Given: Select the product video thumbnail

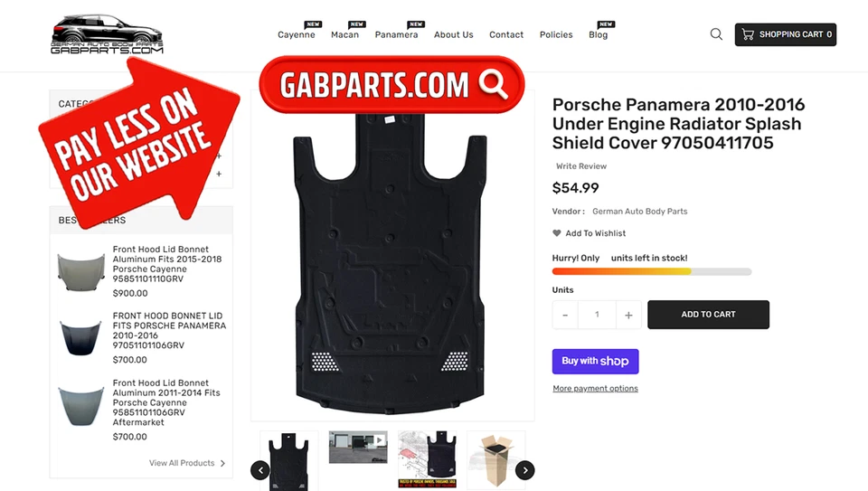Looking at the screenshot, I should point(358,448).
